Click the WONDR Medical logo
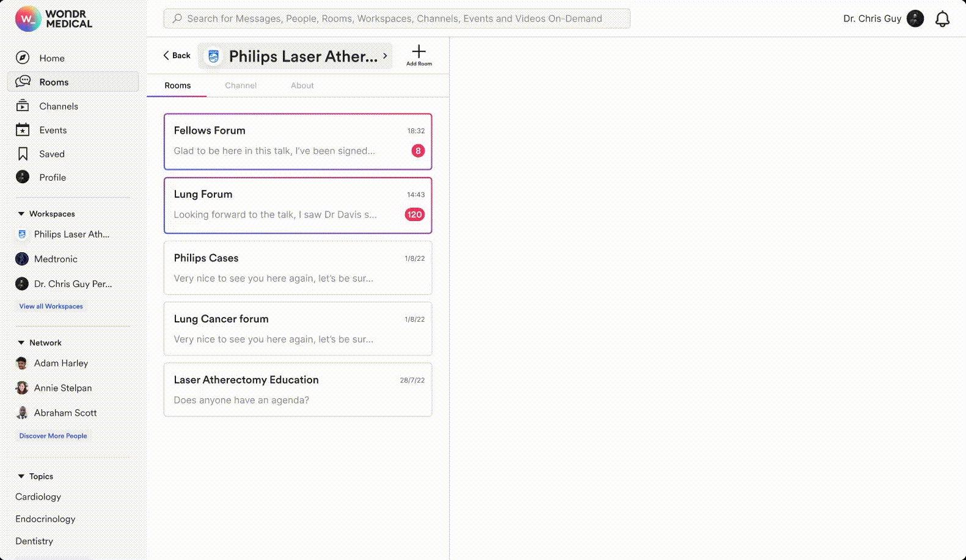The image size is (966, 560). click(x=54, y=19)
